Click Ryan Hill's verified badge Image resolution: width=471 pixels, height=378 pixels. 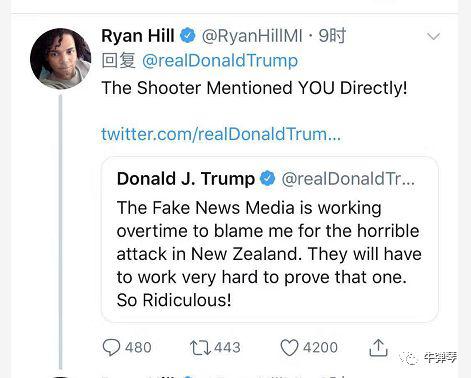[188, 36]
